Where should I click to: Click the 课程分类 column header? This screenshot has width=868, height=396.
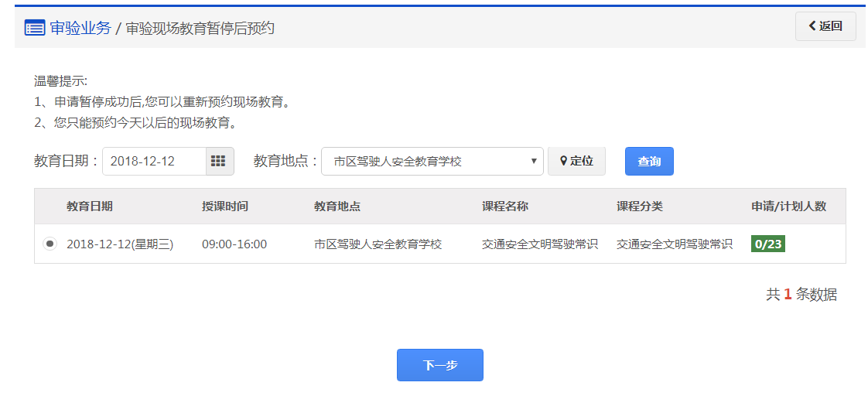click(640, 207)
